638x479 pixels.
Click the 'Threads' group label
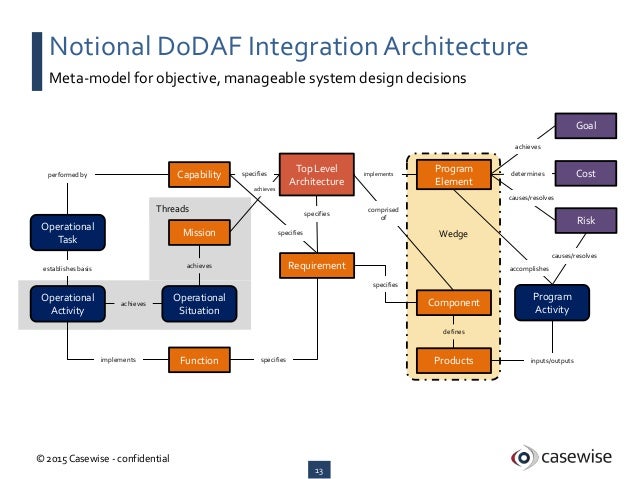(173, 209)
